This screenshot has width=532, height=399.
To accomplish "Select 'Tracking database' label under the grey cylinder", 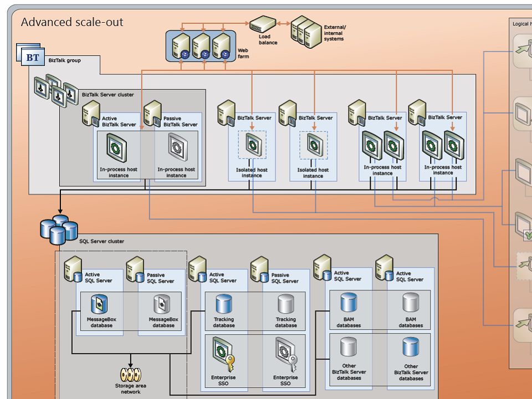I will point(286,323).
